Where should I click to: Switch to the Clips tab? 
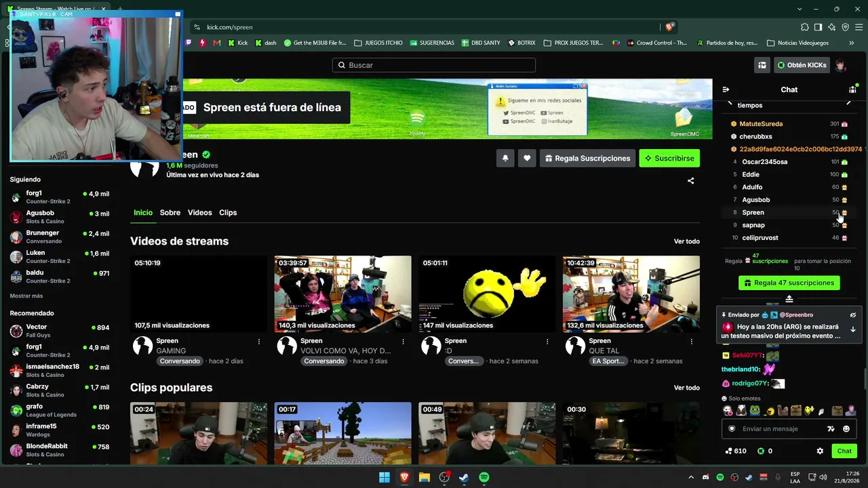[228, 213]
